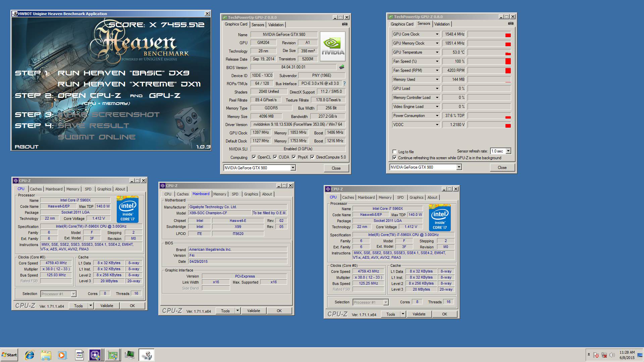644x362 pixels.
Task: Click the Start button
Action: pyautogui.click(x=9, y=355)
